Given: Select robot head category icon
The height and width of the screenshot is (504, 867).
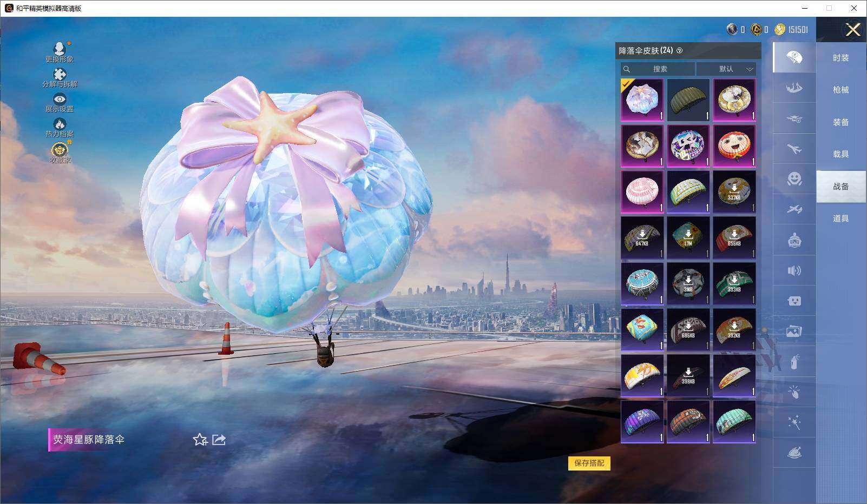Looking at the screenshot, I should [x=794, y=240].
